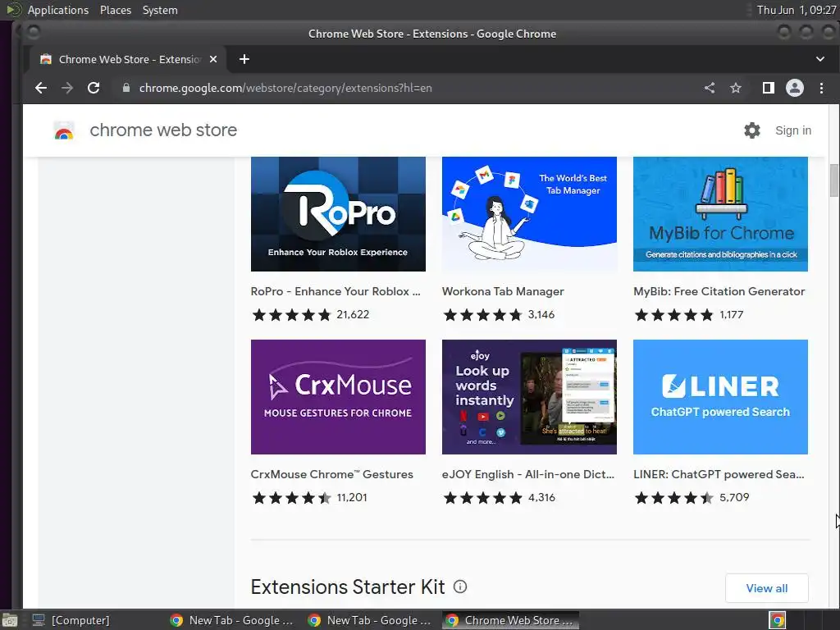
Task: Click RoPro rating count 21,622
Action: pos(353,314)
